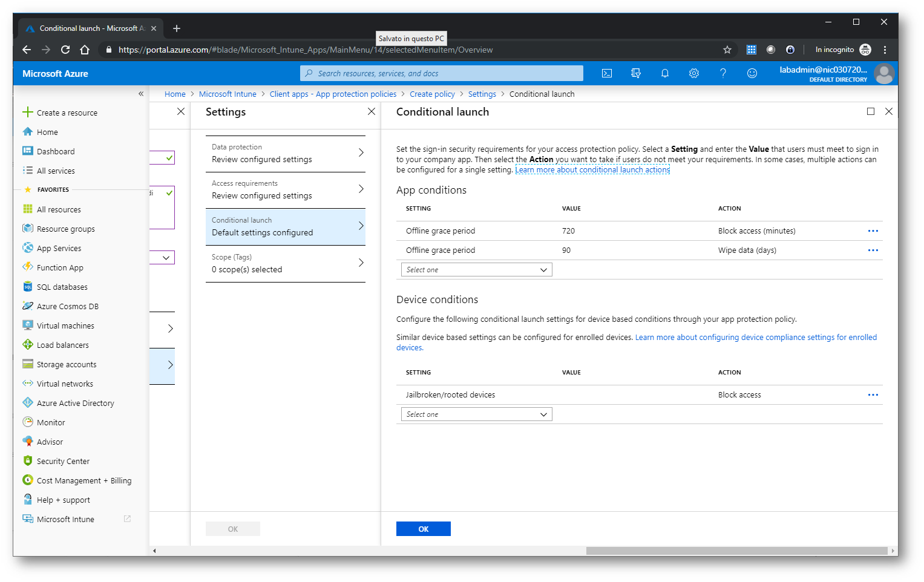Open options for the Wipe data row

873,250
